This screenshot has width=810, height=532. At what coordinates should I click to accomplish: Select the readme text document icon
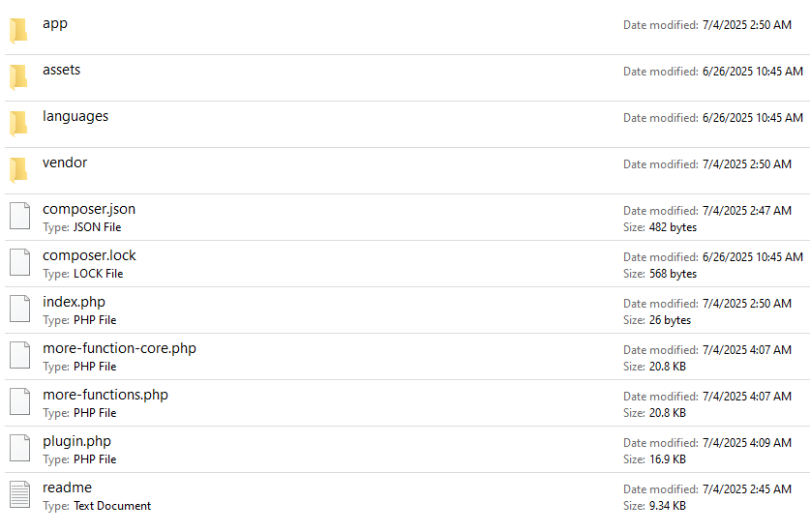tap(19, 494)
